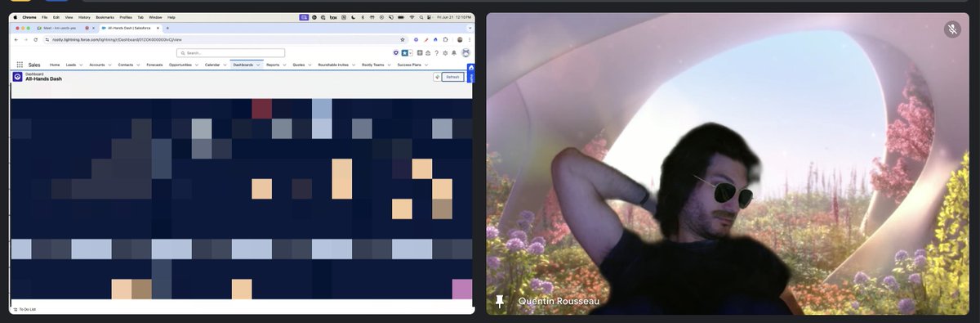Click Chrome back navigation arrow
Screen dimensions: 980x323
16,39
